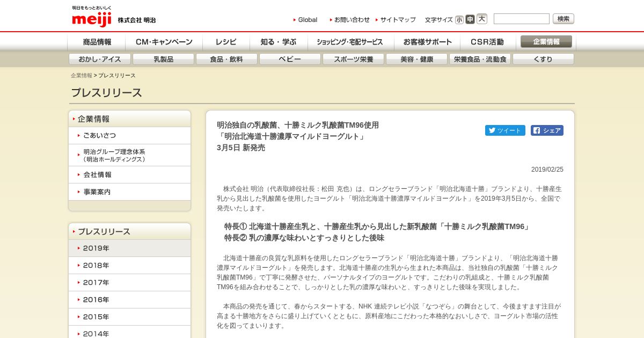This screenshot has width=644, height=338.
Task: Share the article with the Facebook button
Action: pyautogui.click(x=547, y=130)
